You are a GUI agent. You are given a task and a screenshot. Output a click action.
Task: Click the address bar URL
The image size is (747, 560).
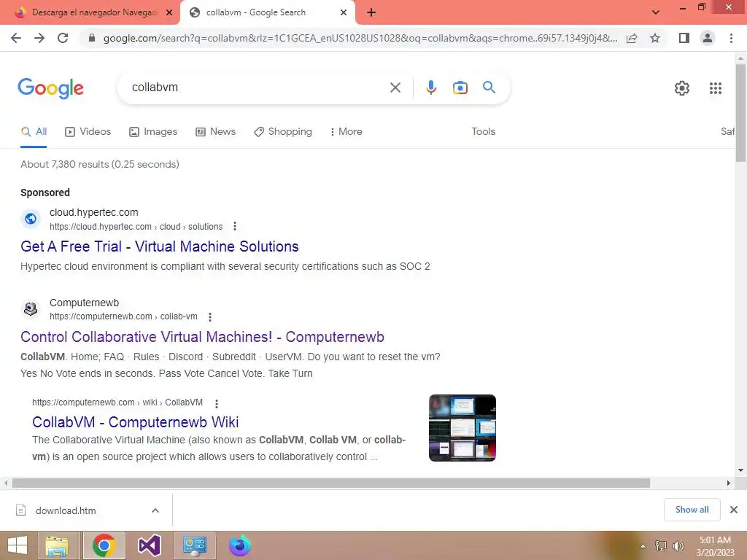tap(360, 38)
